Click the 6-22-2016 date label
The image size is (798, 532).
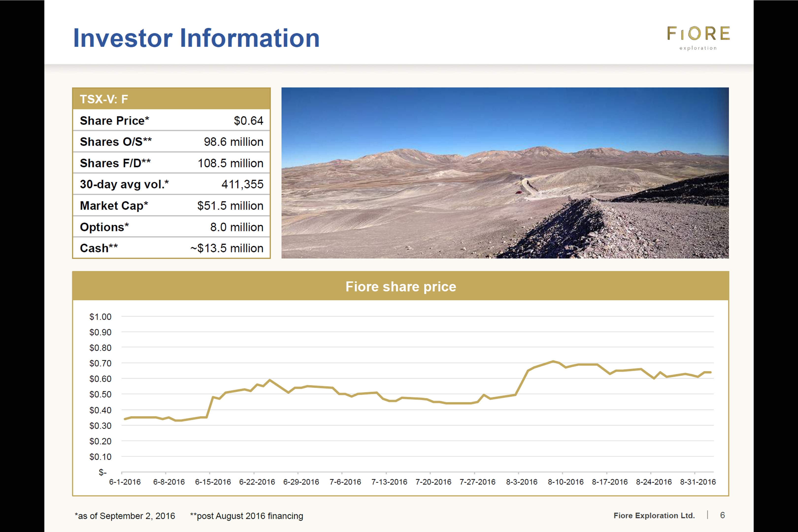coord(257,482)
